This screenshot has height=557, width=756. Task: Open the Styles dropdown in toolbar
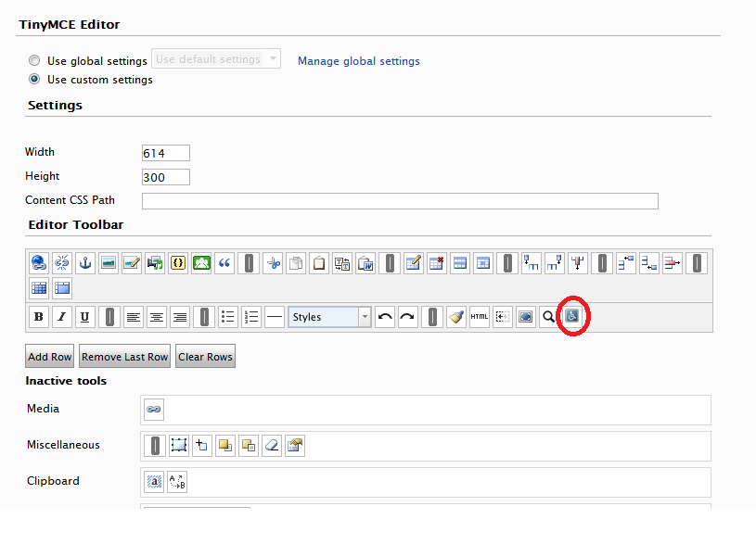[329, 317]
